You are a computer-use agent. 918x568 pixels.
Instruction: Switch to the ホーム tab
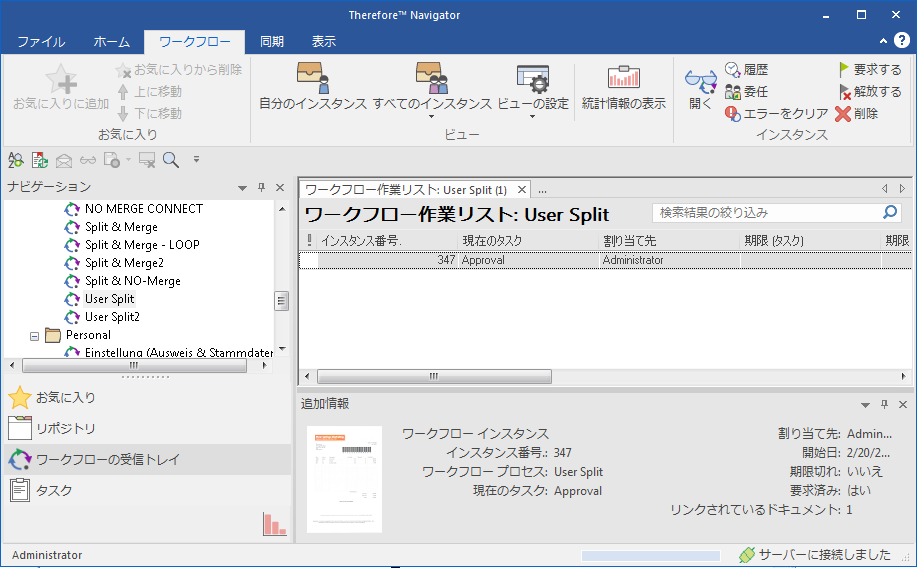pyautogui.click(x=112, y=42)
